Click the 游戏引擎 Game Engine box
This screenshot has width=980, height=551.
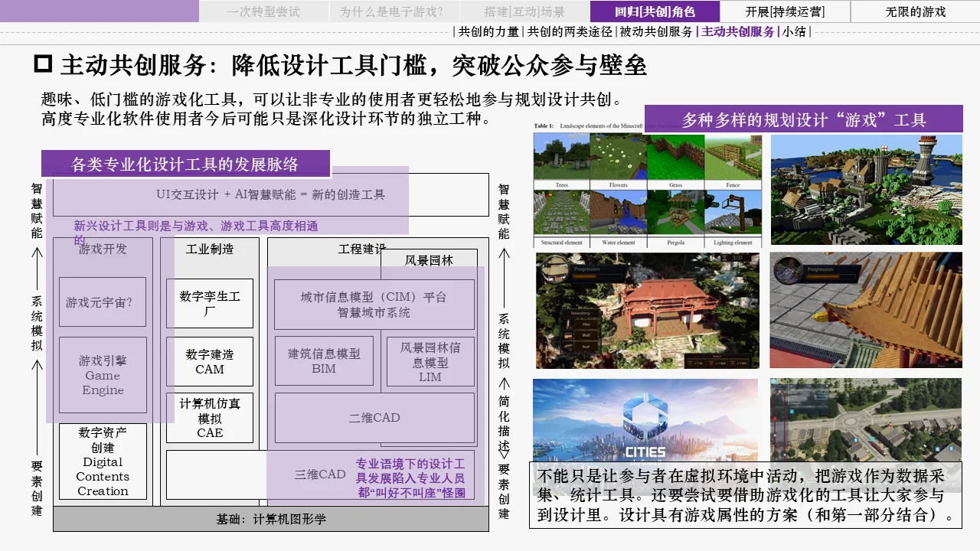(103, 375)
